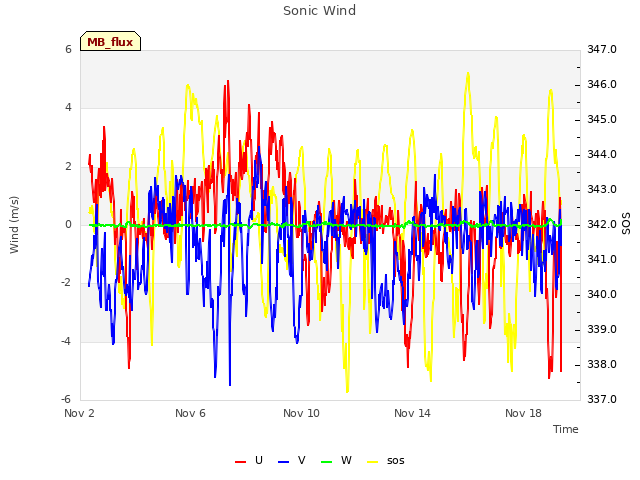Click the right axis value 339.0
640x480 pixels.
[x=602, y=329]
